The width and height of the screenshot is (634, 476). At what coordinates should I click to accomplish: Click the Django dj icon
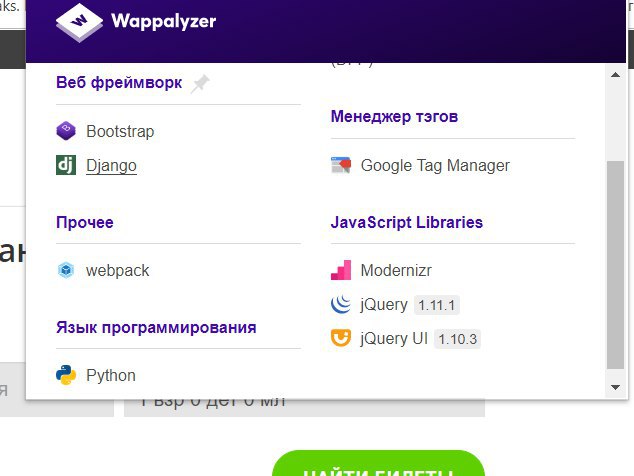[66, 165]
